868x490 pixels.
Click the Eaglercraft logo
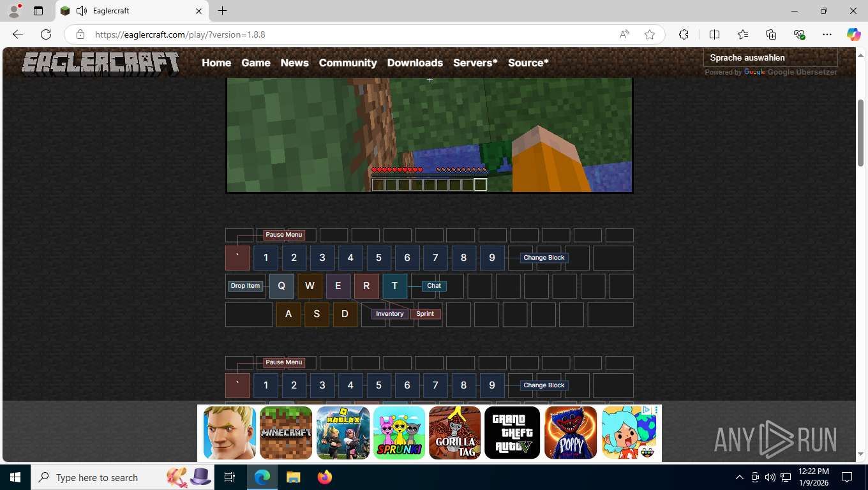(100, 63)
